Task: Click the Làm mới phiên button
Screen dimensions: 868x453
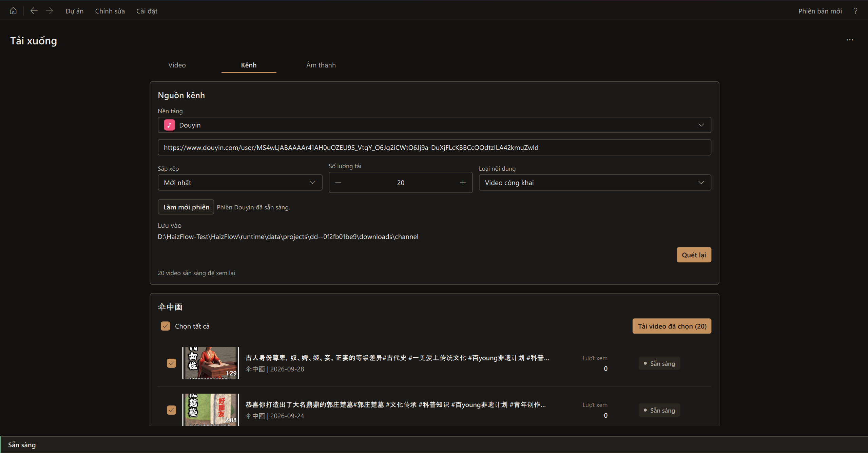Action: pyautogui.click(x=186, y=207)
